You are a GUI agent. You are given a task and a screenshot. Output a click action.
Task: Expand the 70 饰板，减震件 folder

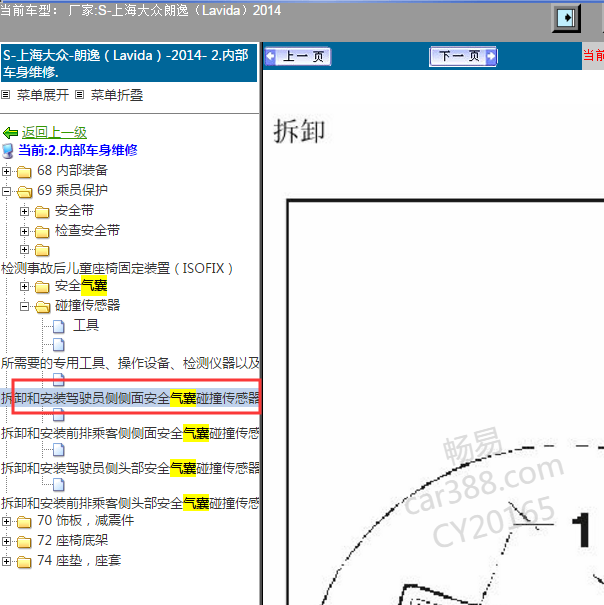[x=6, y=521]
